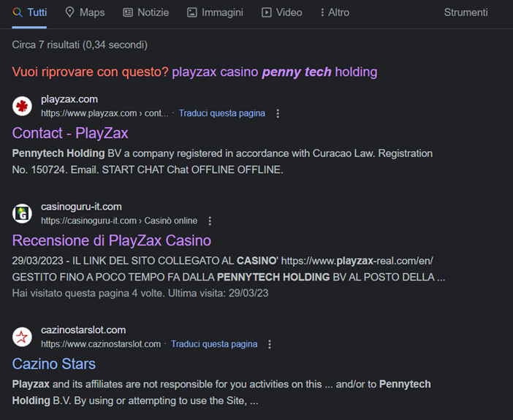Open the Contact - PlayZax result
The height and width of the screenshot is (420, 513).
click(x=70, y=133)
